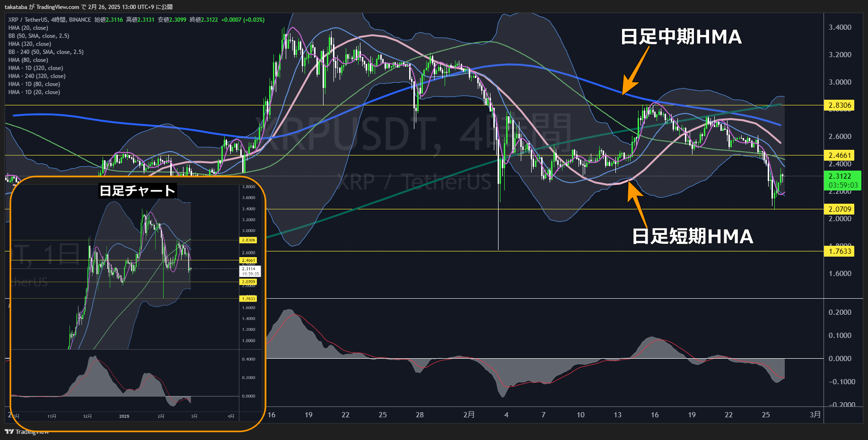Image resolution: width=868 pixels, height=440 pixels.
Task: Click 3.8000 on the inset daily price axis
Action: click(x=248, y=187)
